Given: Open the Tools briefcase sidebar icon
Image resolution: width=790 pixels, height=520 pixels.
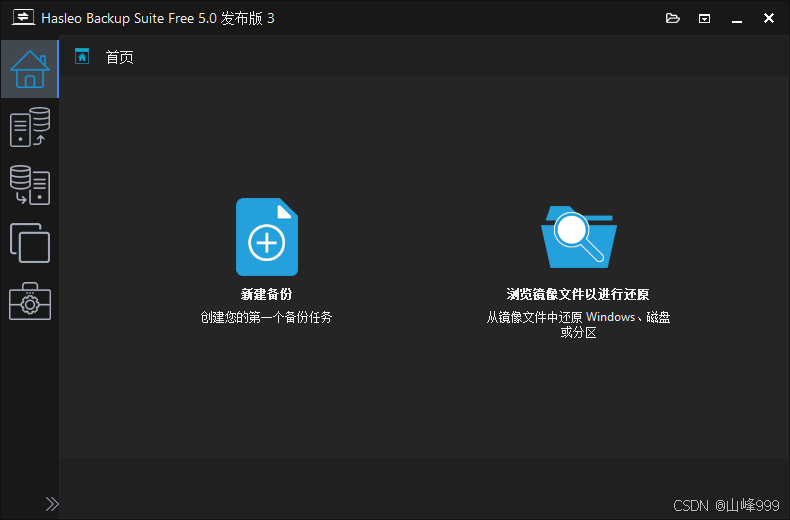Looking at the screenshot, I should (30, 301).
